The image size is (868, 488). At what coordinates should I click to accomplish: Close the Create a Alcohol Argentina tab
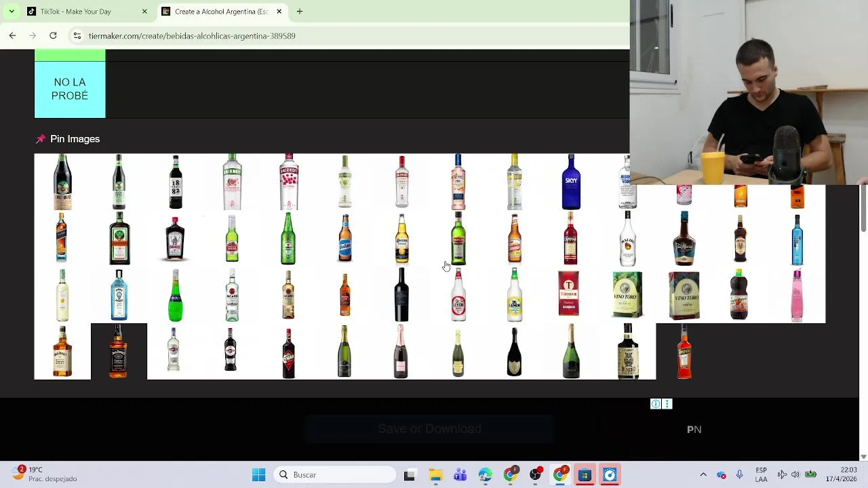tap(279, 12)
